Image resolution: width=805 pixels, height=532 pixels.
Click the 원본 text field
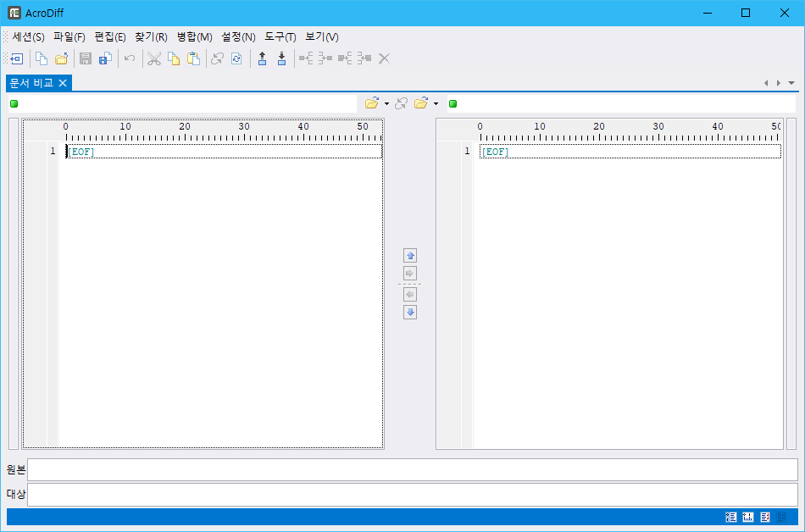pyautogui.click(x=413, y=470)
